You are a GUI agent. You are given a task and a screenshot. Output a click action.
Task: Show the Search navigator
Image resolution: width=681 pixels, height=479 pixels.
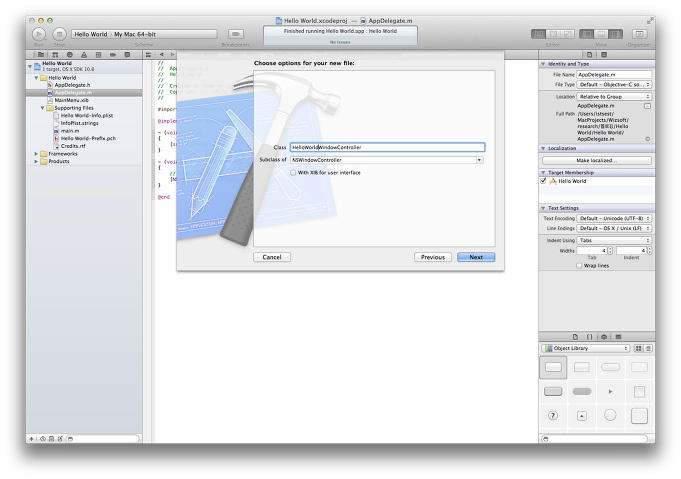coord(69,55)
